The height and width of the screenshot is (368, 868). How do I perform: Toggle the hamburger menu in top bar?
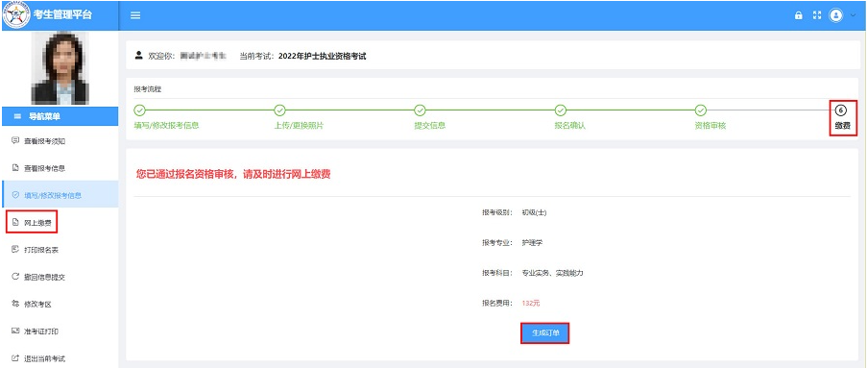click(135, 15)
